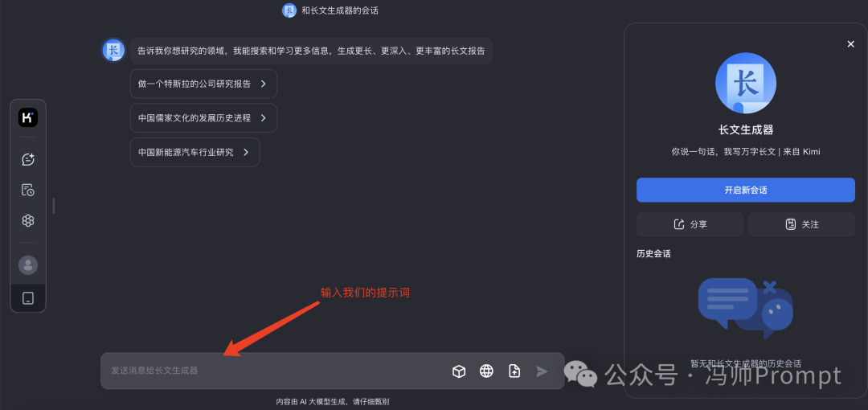The image size is (868, 410).
Task: Click the 分享 button
Action: tap(690, 224)
